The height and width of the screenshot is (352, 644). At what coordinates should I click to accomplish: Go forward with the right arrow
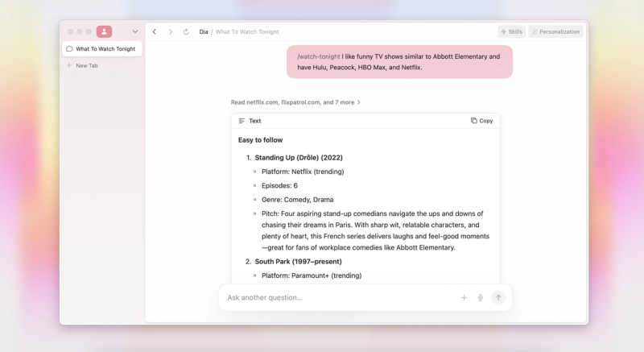171,31
